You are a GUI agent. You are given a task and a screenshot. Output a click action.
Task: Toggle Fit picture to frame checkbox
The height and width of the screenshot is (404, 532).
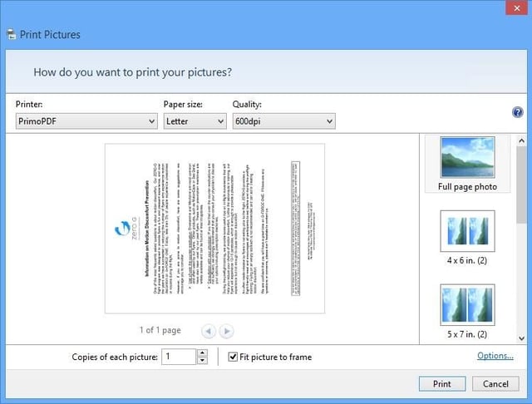233,357
